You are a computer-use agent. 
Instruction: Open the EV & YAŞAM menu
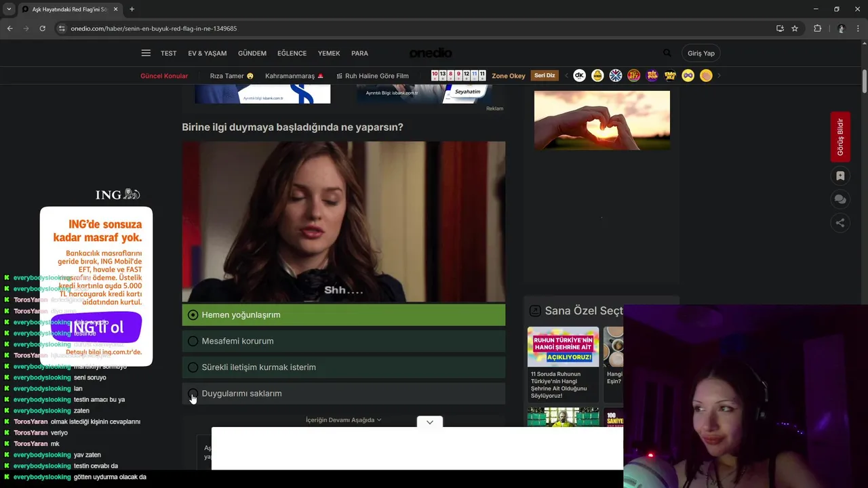click(208, 53)
